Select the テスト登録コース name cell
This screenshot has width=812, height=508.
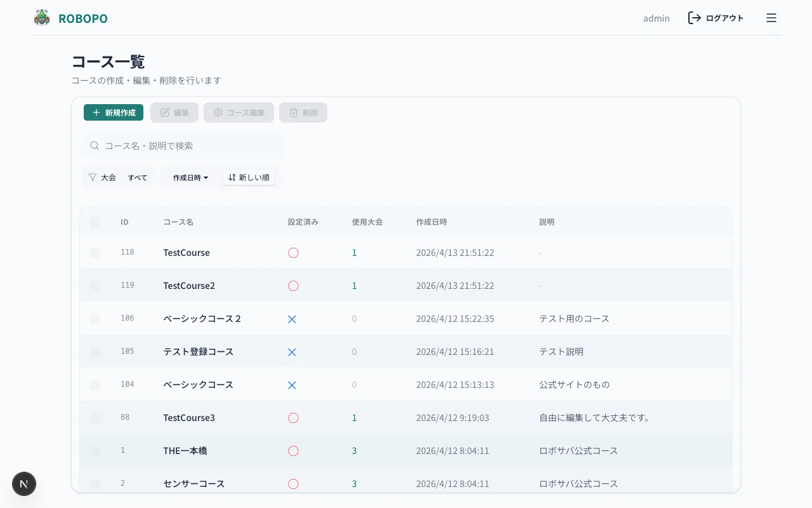pos(199,352)
